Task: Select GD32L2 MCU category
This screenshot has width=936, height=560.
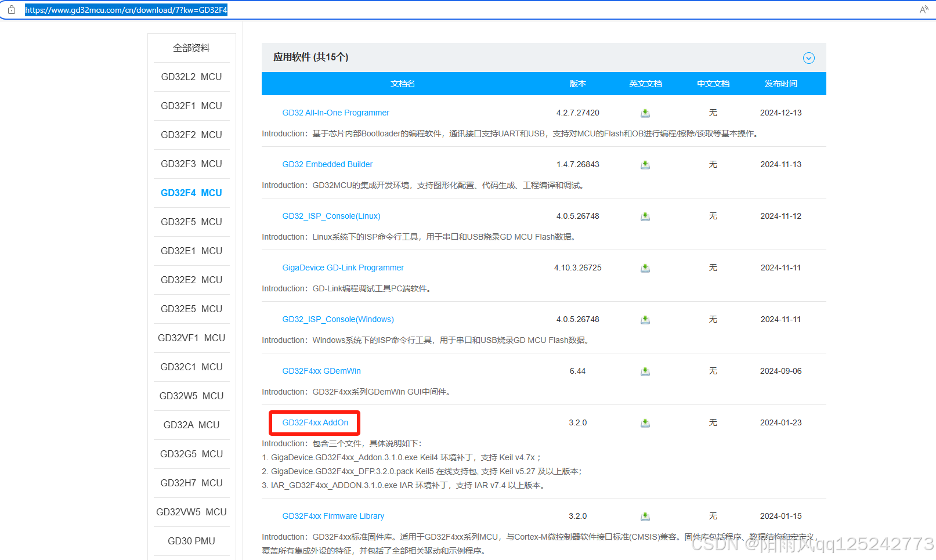Action: [x=191, y=77]
